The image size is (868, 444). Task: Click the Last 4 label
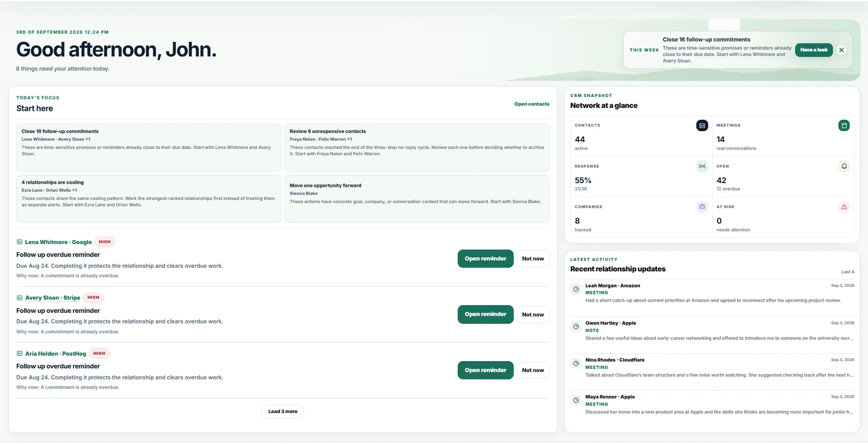click(848, 272)
